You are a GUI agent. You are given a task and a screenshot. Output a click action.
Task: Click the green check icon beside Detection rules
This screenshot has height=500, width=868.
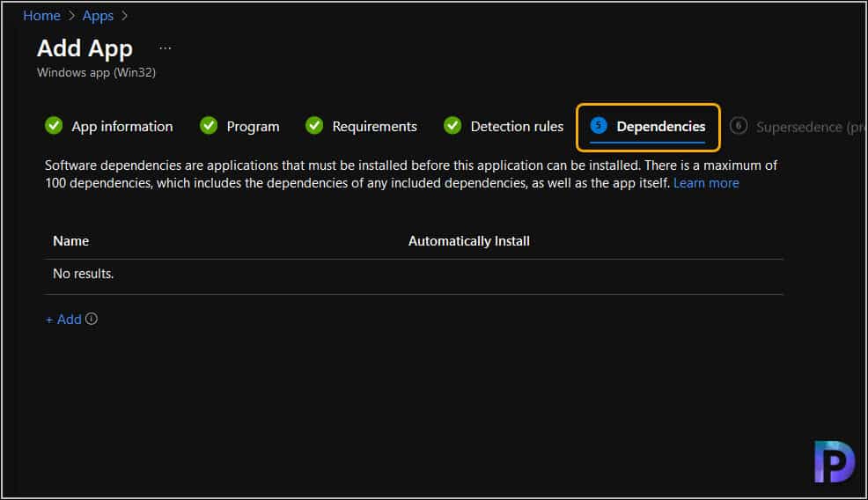452,126
